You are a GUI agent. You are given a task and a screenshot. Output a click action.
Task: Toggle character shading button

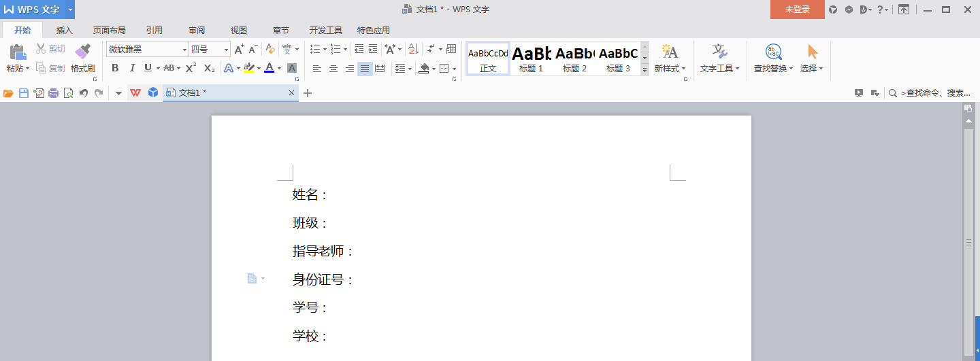(292, 68)
